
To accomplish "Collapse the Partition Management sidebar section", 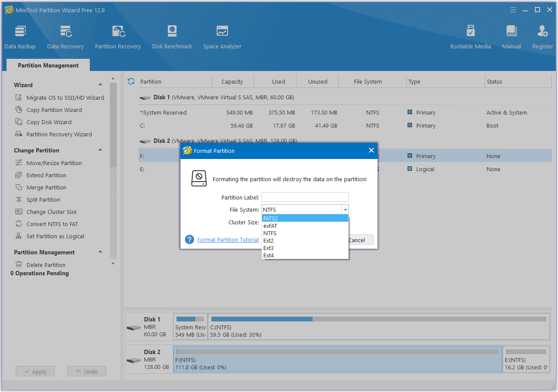I will tap(100, 252).
